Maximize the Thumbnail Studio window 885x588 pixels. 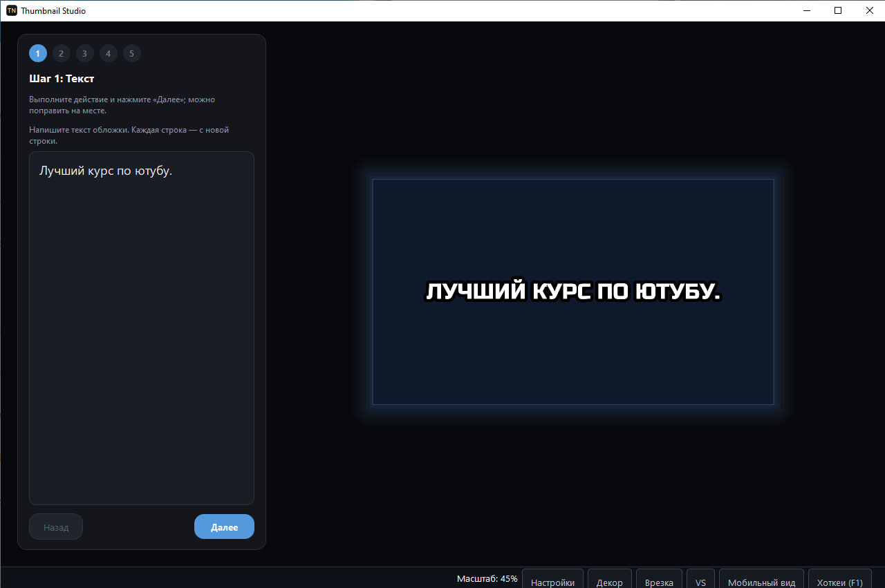coord(838,10)
